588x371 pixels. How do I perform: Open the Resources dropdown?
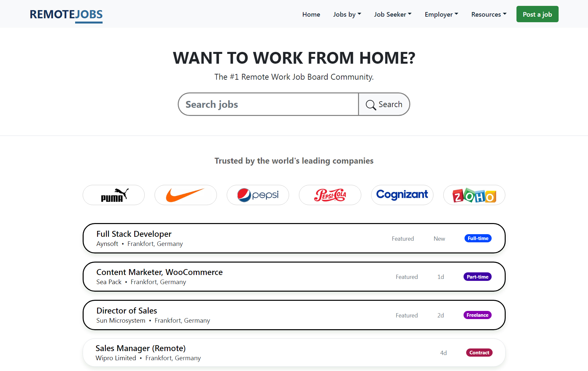click(x=489, y=14)
